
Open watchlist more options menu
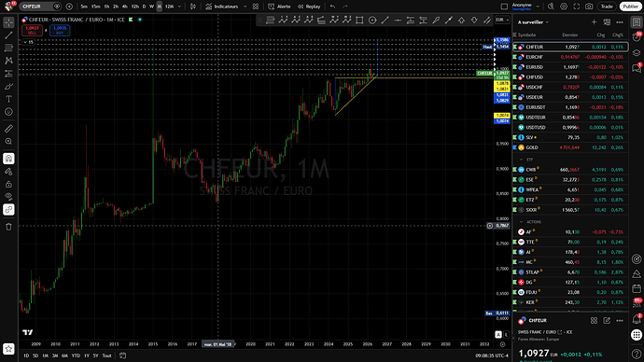(x=620, y=22)
